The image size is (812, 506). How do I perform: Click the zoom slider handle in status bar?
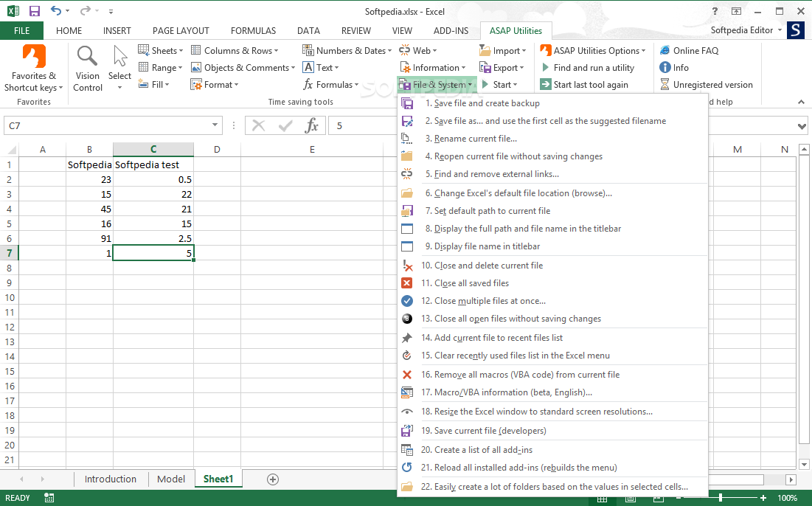[x=721, y=498]
